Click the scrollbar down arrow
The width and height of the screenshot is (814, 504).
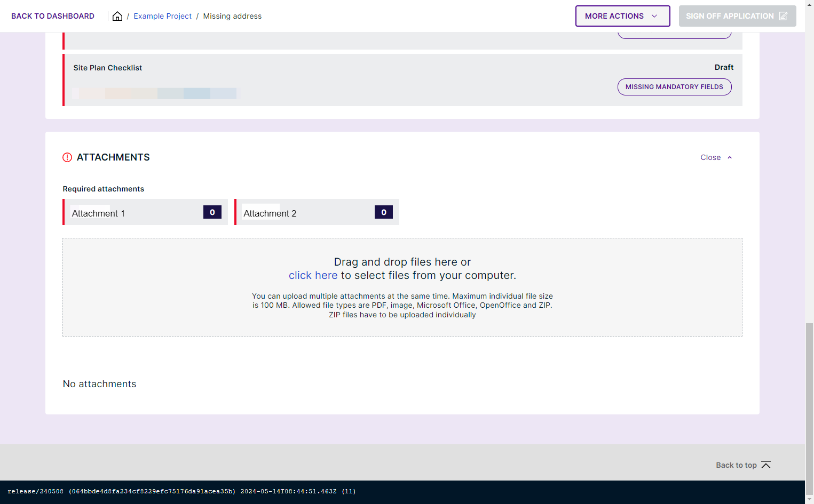pyautogui.click(x=810, y=500)
